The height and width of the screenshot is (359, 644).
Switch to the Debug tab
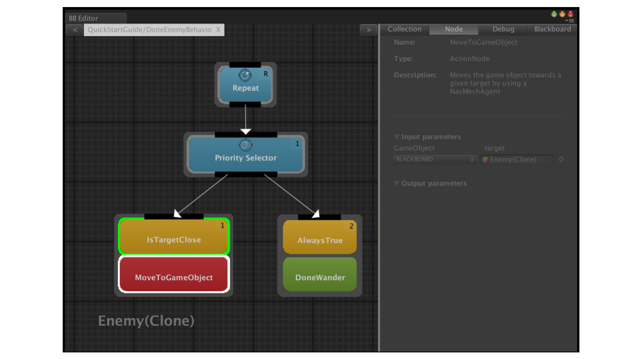pos(504,29)
